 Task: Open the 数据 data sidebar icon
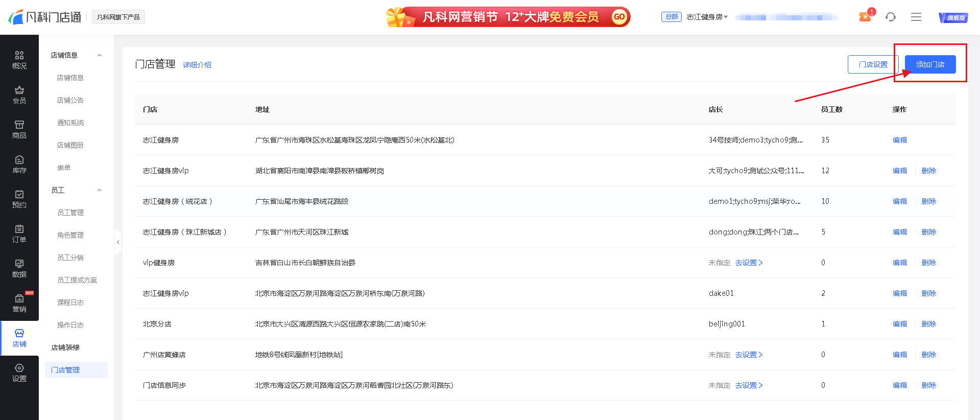19,269
